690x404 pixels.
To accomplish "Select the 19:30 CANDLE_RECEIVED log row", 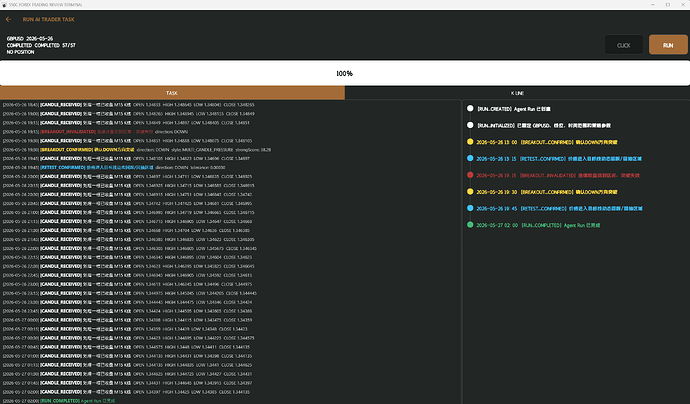I will [128, 141].
